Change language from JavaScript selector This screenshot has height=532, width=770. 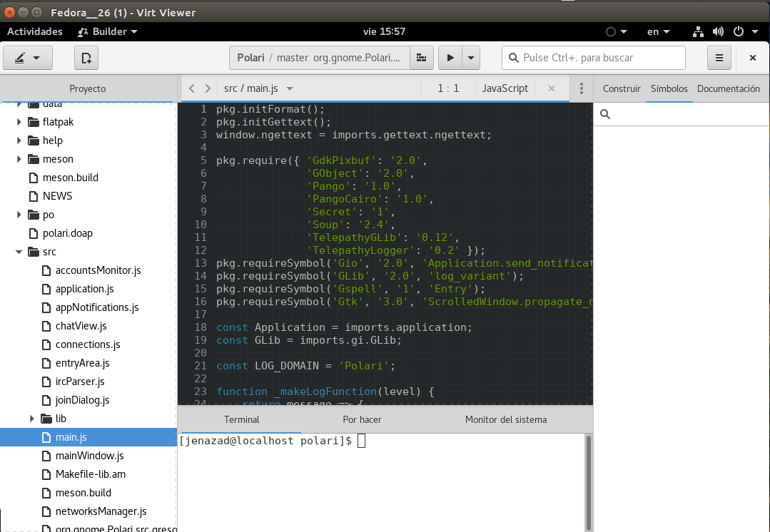505,88
